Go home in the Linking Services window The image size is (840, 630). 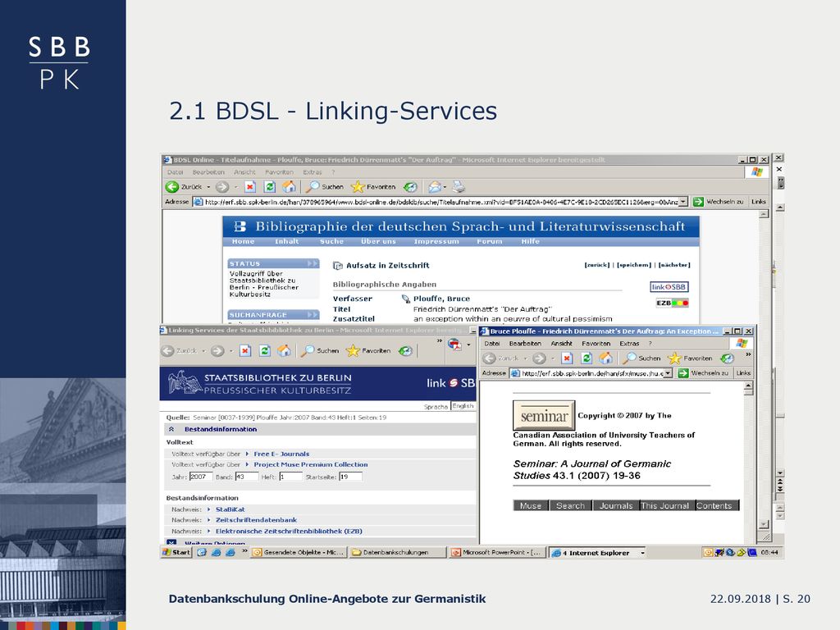click(285, 351)
